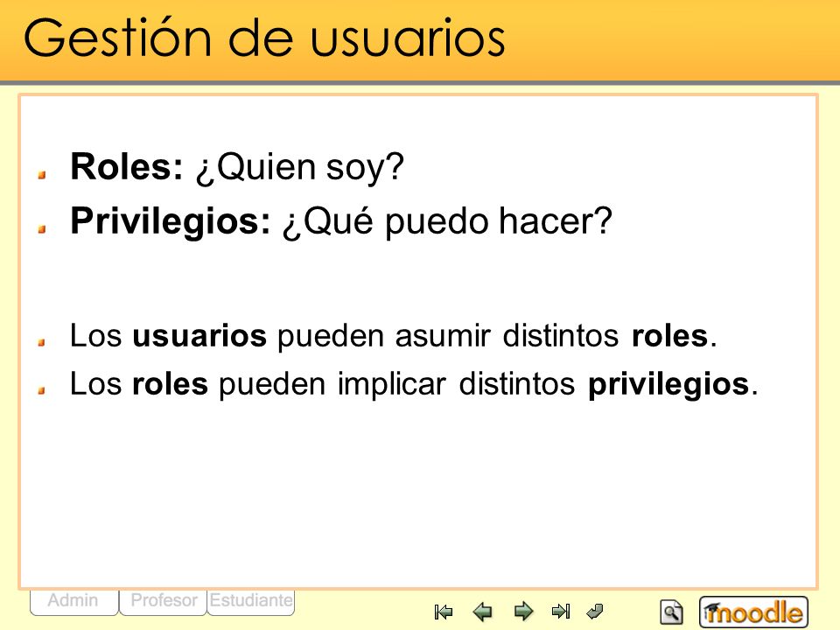Jump to the first slide arrow
The image size is (840, 630).
click(444, 612)
